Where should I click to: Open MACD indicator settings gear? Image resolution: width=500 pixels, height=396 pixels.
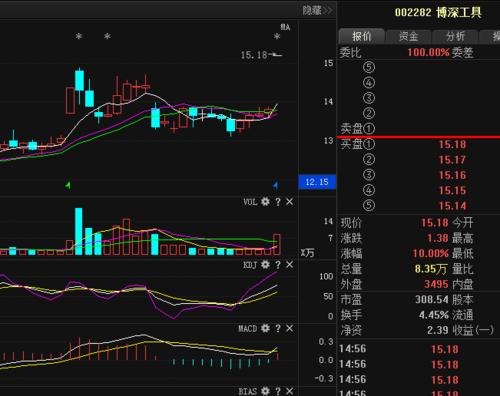pyautogui.click(x=265, y=328)
